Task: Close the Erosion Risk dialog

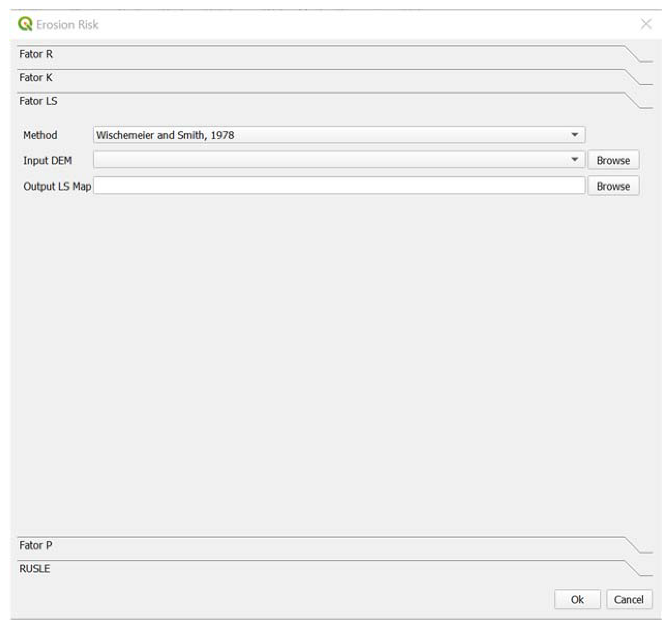Action: [646, 24]
